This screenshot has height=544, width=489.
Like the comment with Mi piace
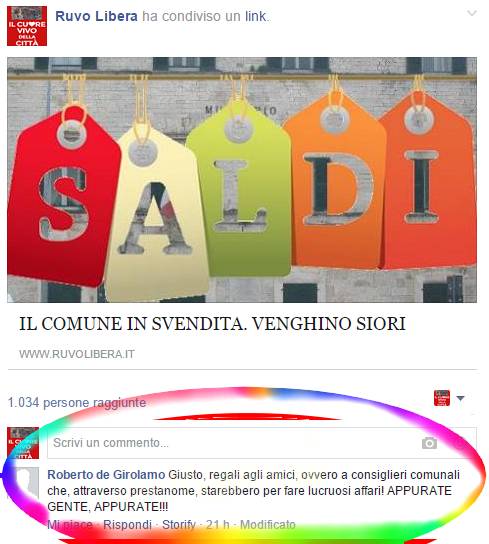(x=70, y=525)
